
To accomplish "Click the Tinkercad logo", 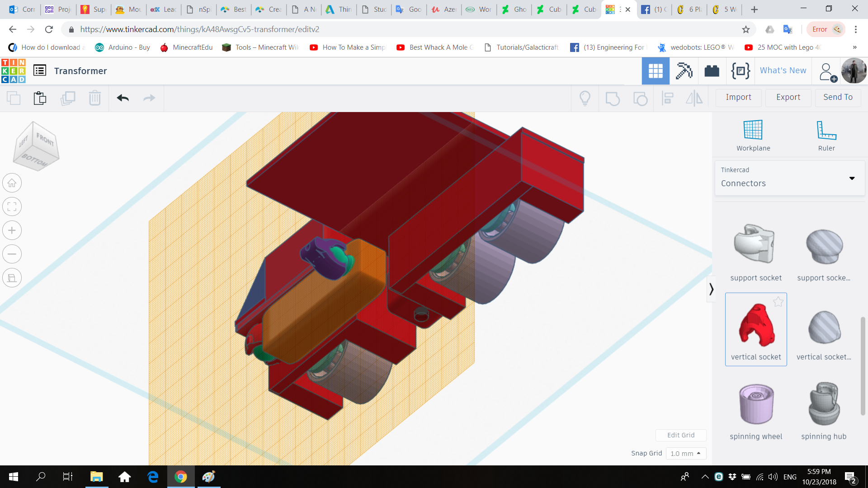I will (x=14, y=70).
